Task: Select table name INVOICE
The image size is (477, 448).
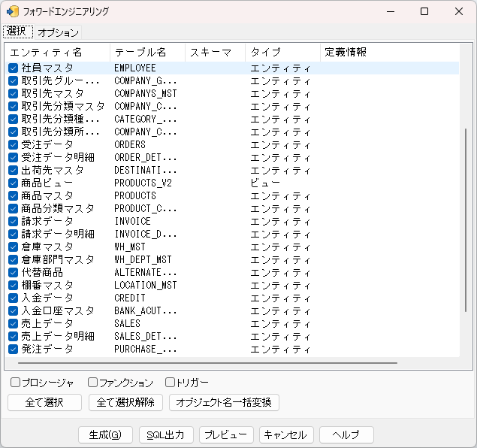Action: pos(133,221)
